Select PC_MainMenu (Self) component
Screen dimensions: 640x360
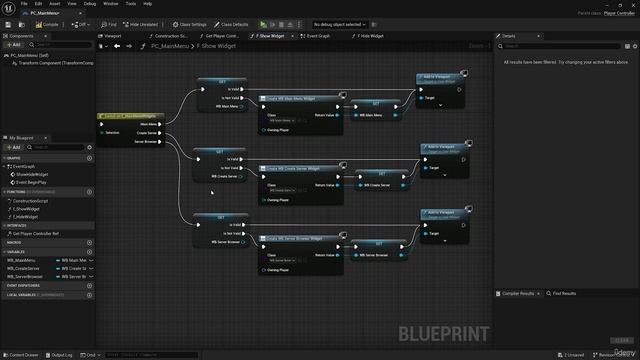[x=29, y=55]
